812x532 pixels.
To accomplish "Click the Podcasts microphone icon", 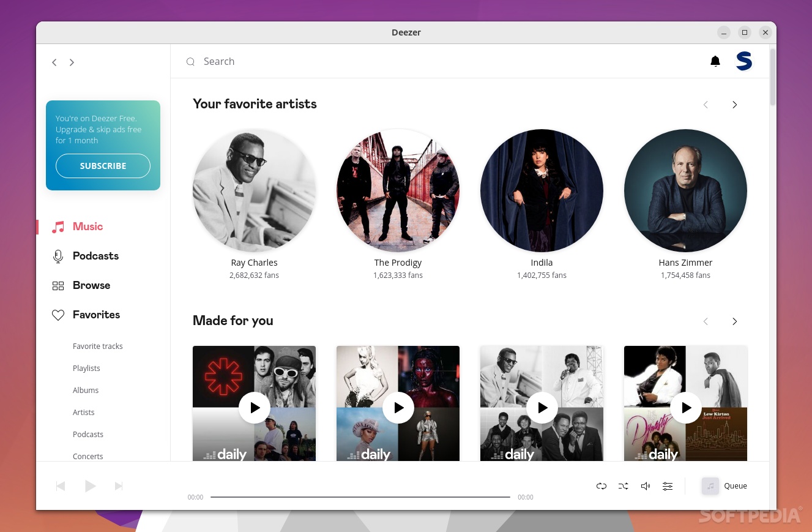I will coord(58,257).
